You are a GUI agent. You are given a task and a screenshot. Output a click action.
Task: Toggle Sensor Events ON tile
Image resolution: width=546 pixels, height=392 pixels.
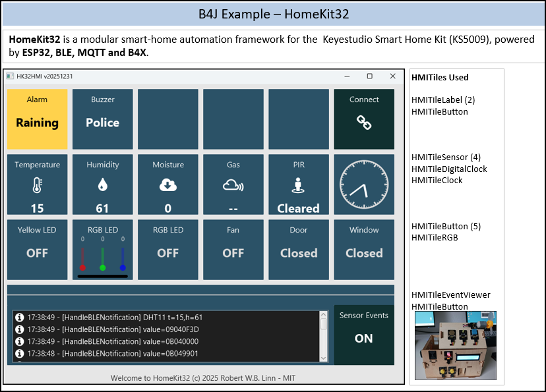(364, 335)
